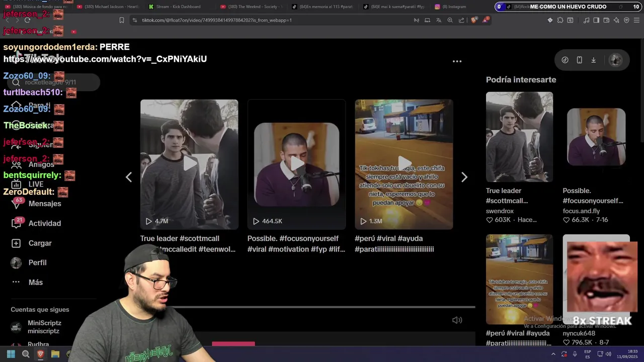Mute the video with the speaker icon
Screen dimensions: 644x362
coord(457,320)
